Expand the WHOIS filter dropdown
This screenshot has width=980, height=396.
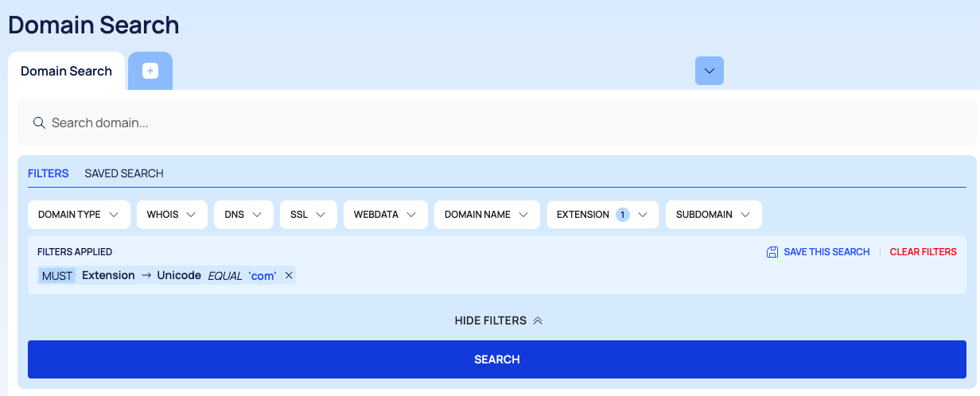[172, 215]
